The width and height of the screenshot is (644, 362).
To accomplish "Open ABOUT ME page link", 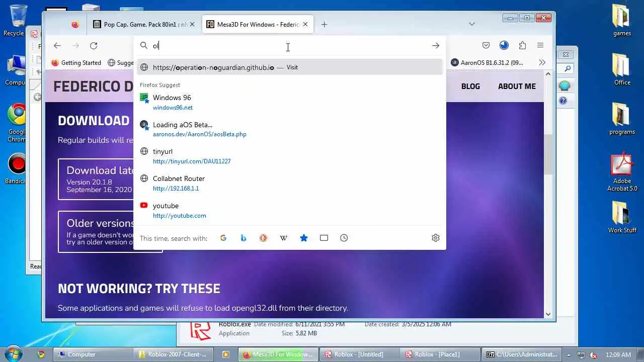I will [x=517, y=86].
